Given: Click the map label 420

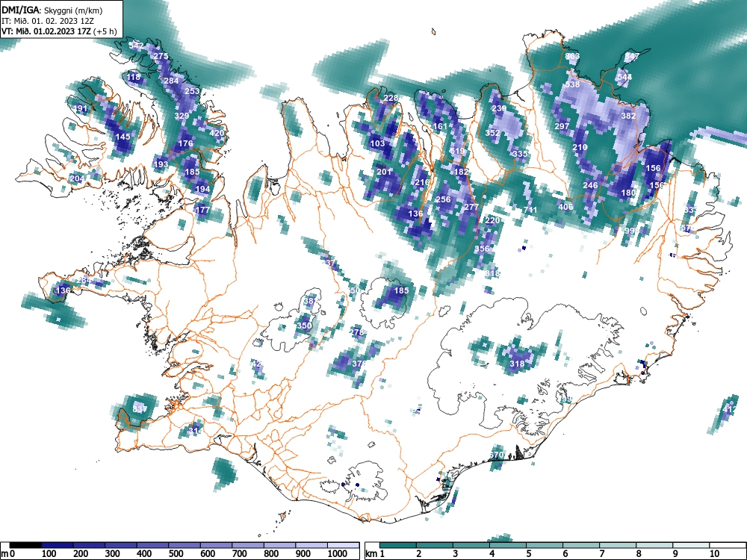Looking at the screenshot, I should (x=217, y=133).
